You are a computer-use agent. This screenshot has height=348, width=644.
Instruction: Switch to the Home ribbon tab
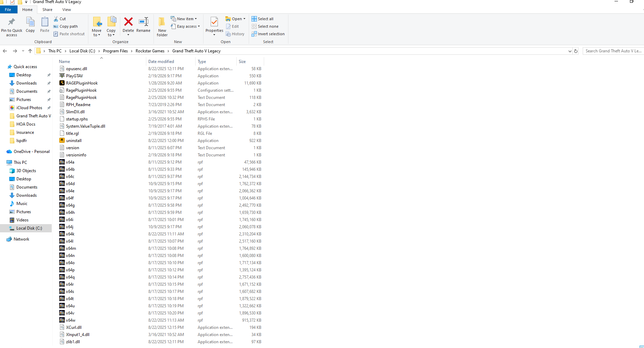pos(27,10)
